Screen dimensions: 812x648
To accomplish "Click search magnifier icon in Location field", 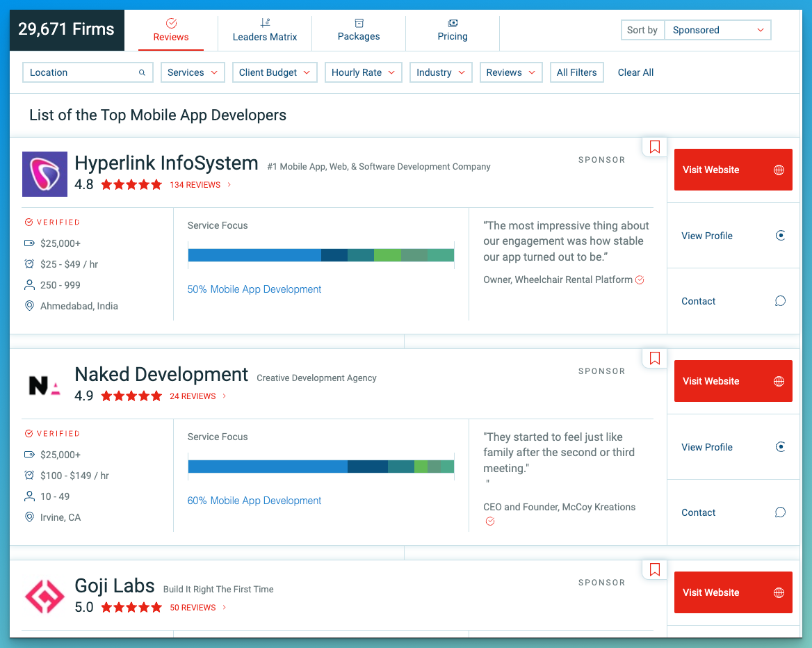I will point(142,72).
